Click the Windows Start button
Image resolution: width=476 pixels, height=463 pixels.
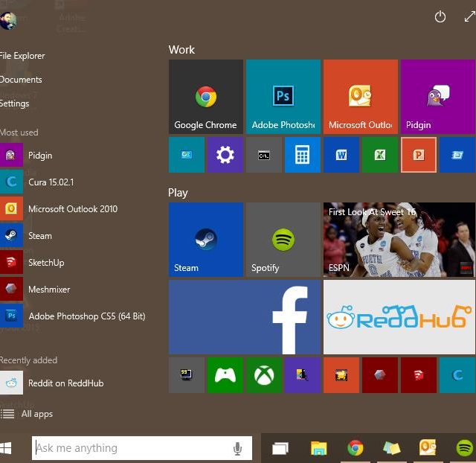(6, 448)
